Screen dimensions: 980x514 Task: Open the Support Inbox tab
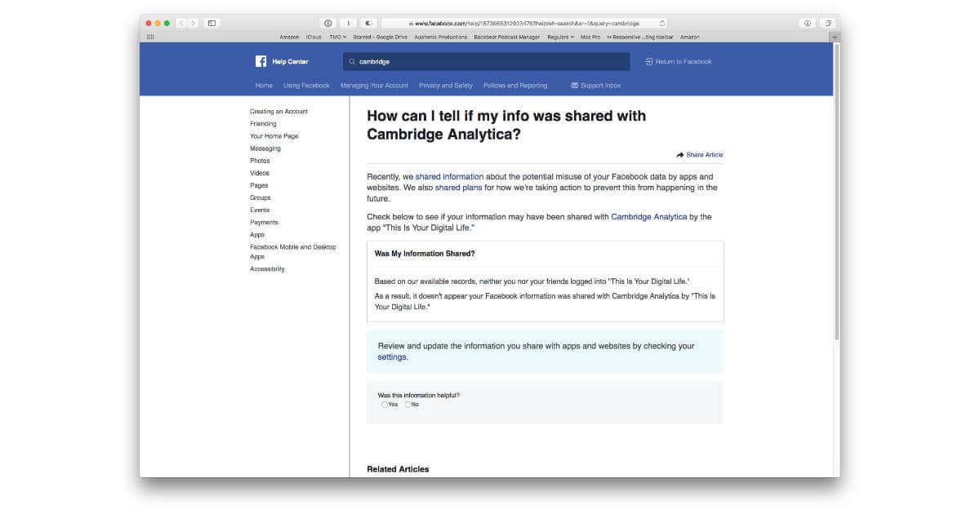595,85
